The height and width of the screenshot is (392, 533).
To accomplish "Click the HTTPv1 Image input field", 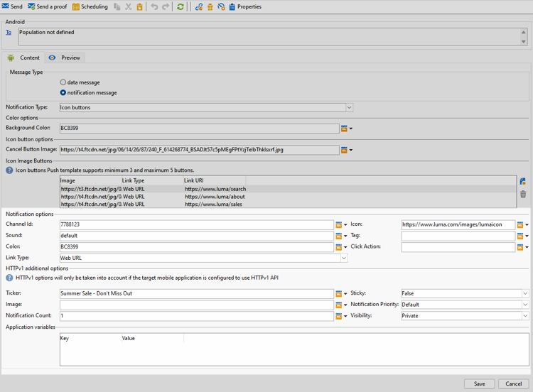I will pos(196,305).
